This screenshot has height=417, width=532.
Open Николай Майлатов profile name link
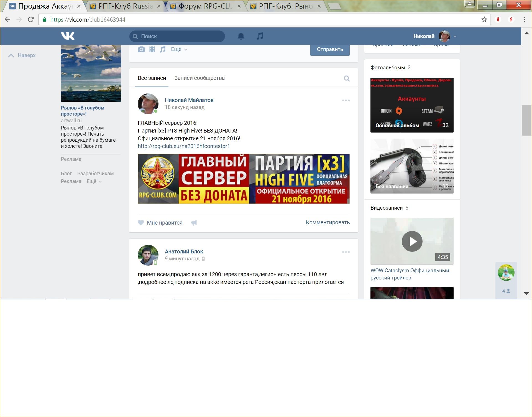click(189, 100)
